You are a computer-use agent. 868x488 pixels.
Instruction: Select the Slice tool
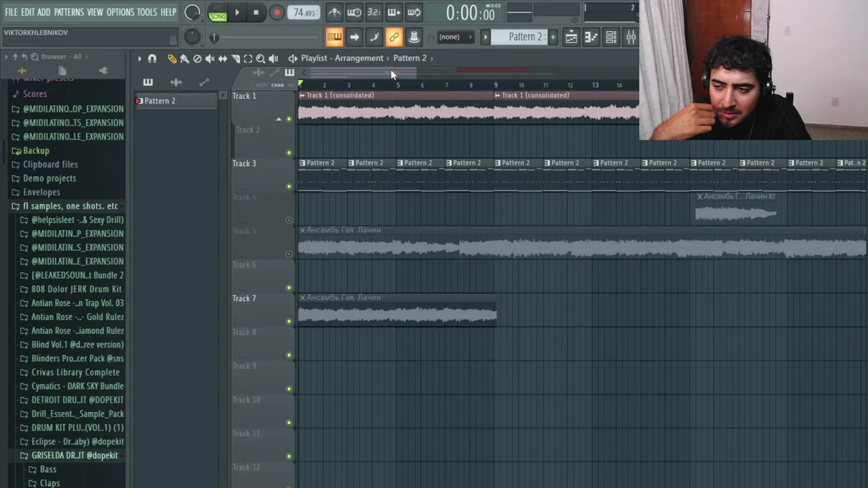click(x=235, y=59)
